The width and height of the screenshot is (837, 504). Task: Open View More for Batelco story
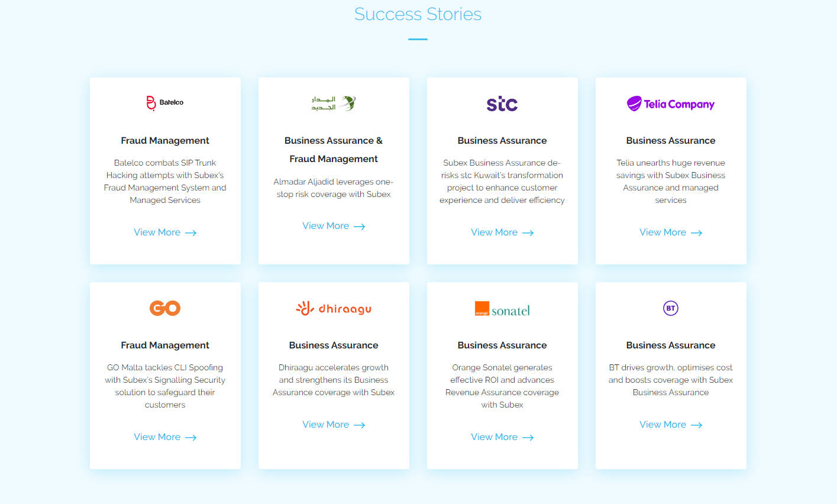click(x=165, y=232)
